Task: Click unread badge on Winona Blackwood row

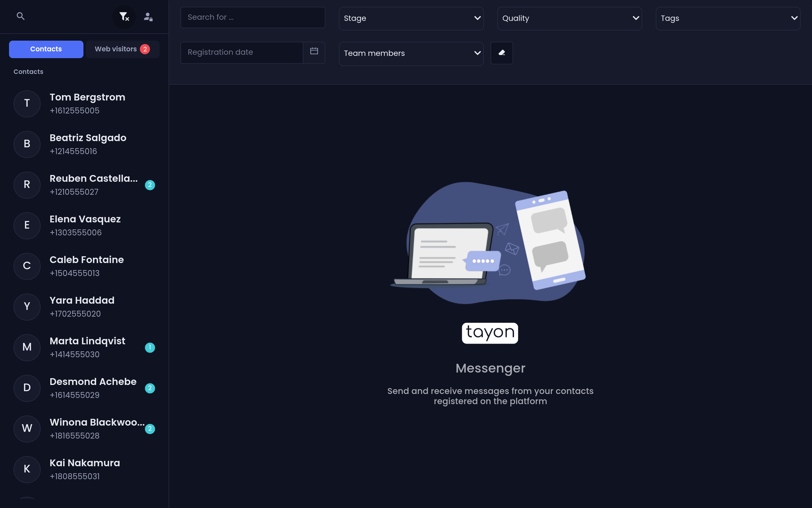Action: (150, 429)
